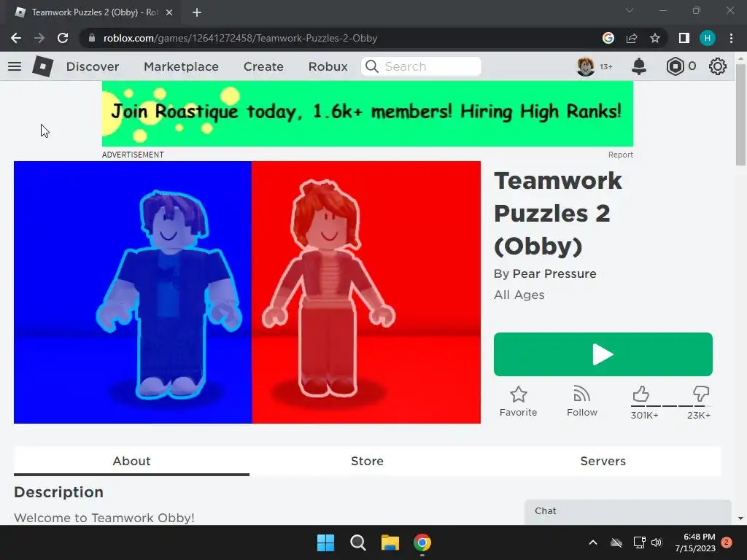747x560 pixels.
Task: Select the Teamwork Puzzles 2 browser tab
Action: pyautogui.click(x=93, y=12)
